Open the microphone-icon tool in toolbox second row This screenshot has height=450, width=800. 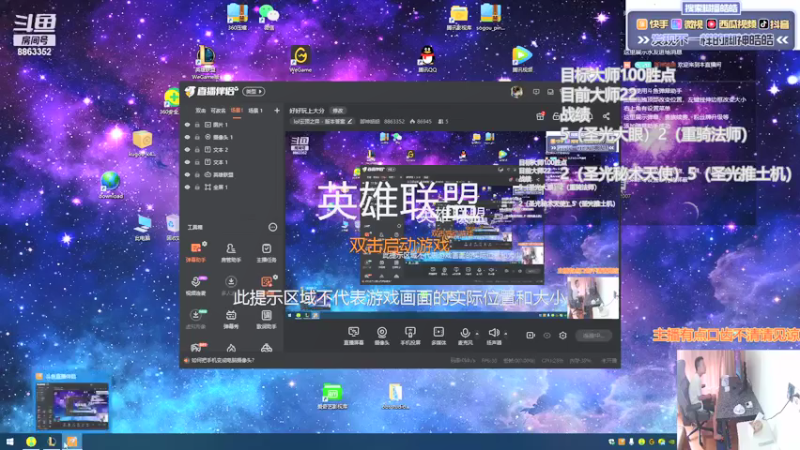[196, 286]
